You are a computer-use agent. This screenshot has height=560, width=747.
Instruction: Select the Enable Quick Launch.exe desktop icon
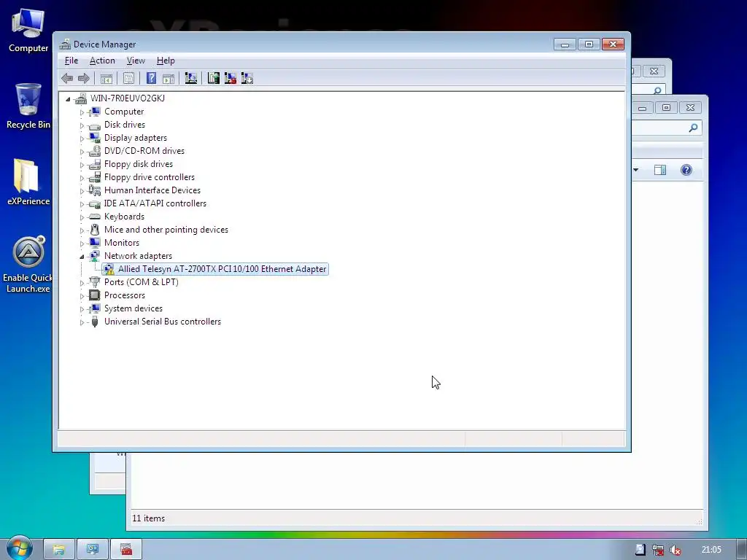[x=28, y=264]
